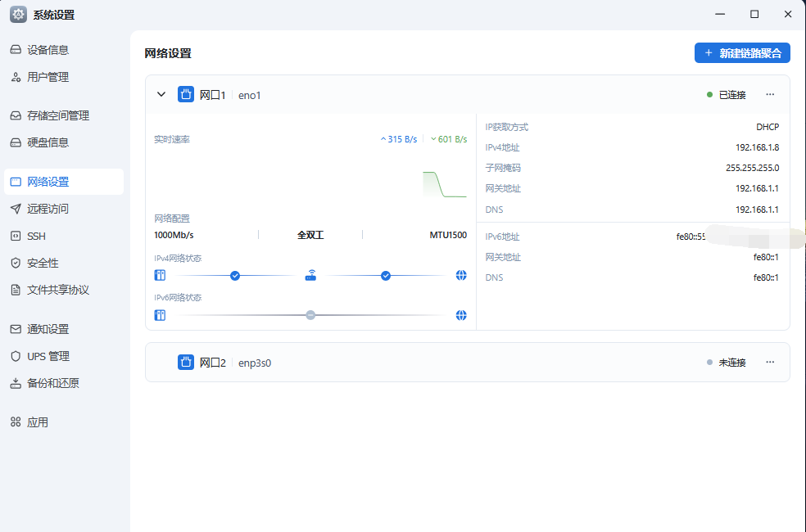Screen dimensions: 806x532
Task: Click the 备份和还原 download icon
Action: [16, 383]
